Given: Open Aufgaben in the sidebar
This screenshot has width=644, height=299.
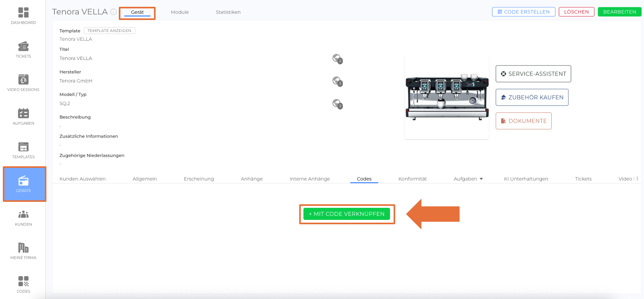Looking at the screenshot, I should 23,117.
